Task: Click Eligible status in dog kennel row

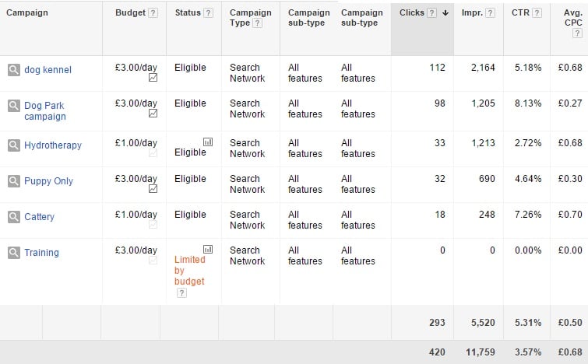Action: [190, 68]
